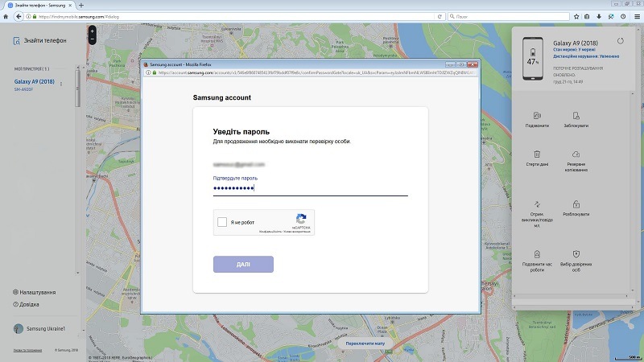Click the device list scrollbar in left sidebar

click(77, 88)
